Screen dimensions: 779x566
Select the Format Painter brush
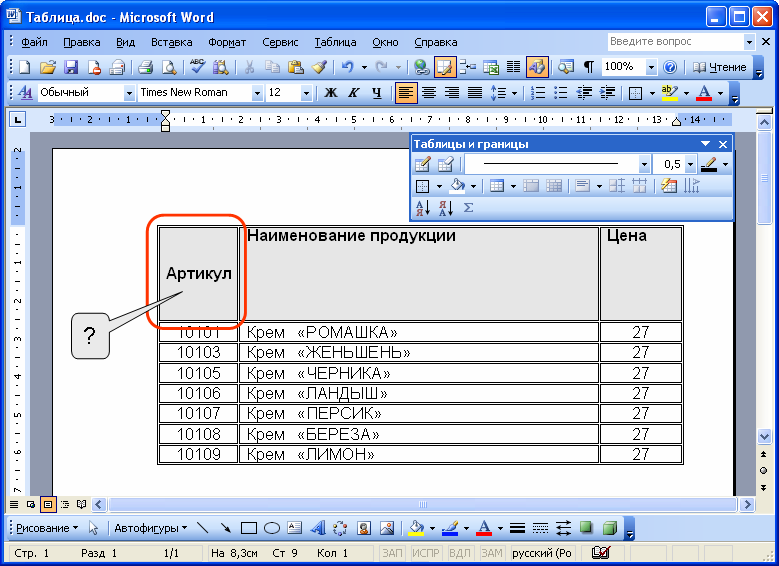tap(319, 67)
